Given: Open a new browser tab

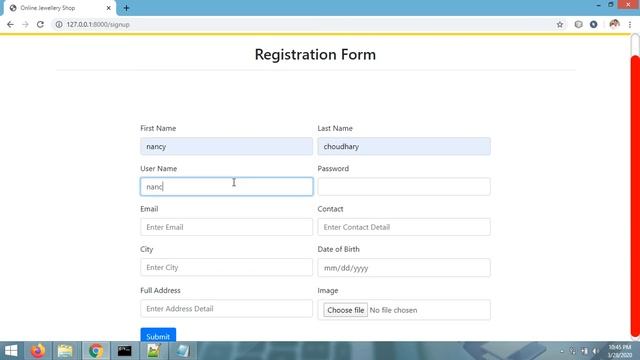Looking at the screenshot, I should tap(126, 8).
